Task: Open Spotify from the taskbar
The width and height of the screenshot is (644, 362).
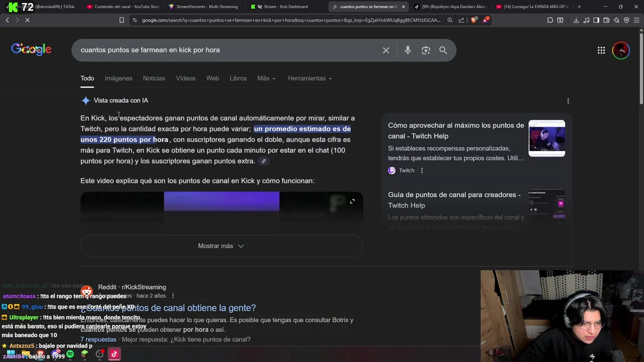Action: 70,354
